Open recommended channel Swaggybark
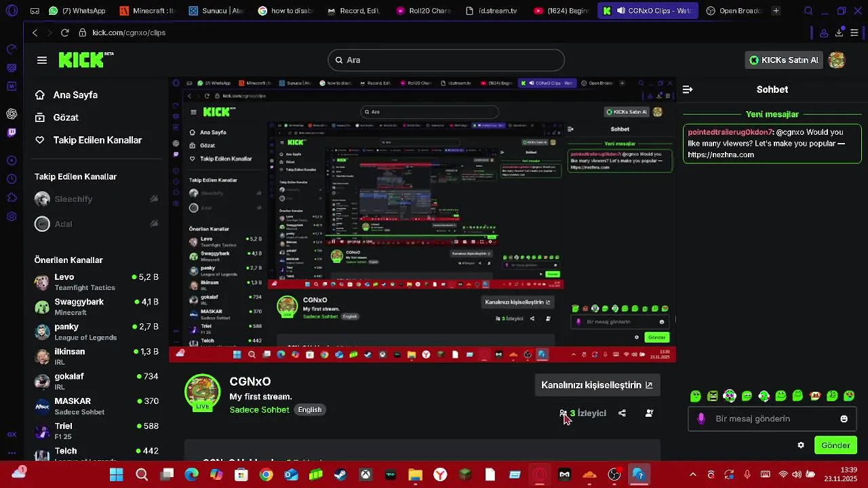 tap(96, 307)
